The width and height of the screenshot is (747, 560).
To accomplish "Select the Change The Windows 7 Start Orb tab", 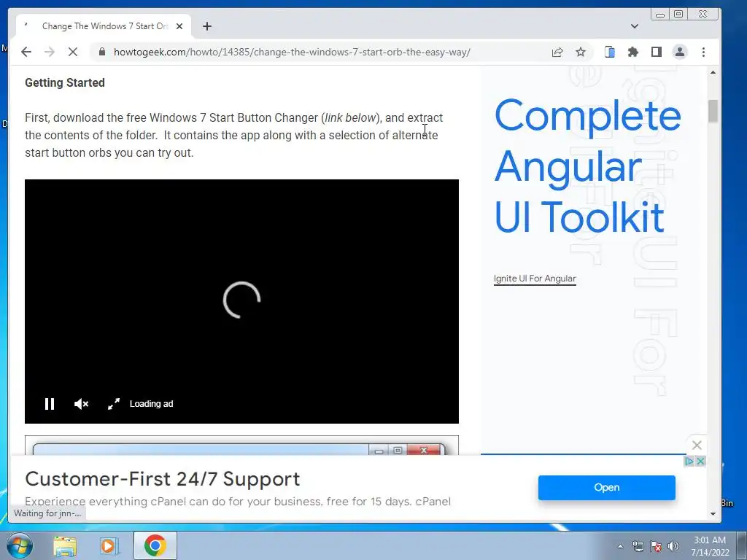I will [x=104, y=26].
